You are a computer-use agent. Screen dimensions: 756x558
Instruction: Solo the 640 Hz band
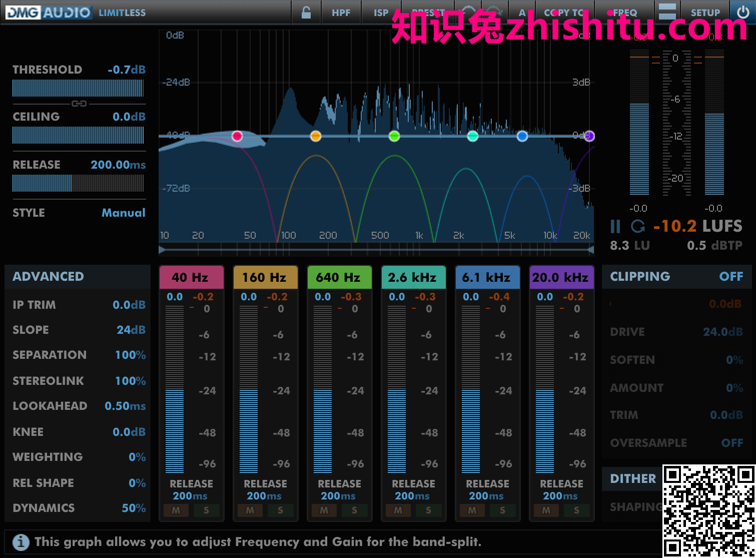click(x=354, y=510)
